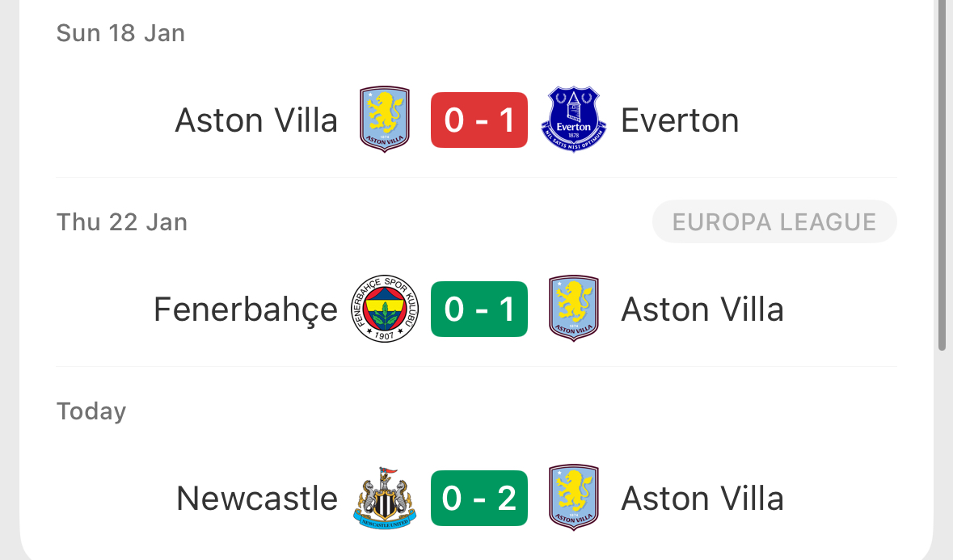Click the Newcastle team name

pos(257,498)
